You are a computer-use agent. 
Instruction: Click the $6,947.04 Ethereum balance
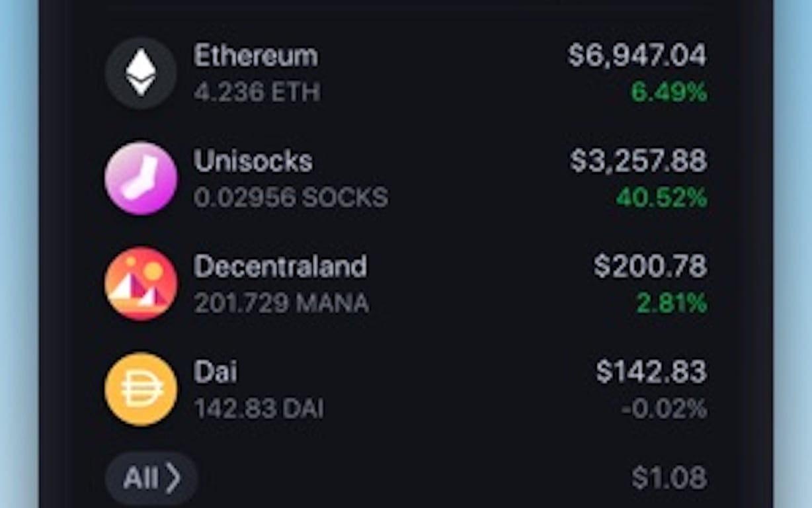[637, 55]
